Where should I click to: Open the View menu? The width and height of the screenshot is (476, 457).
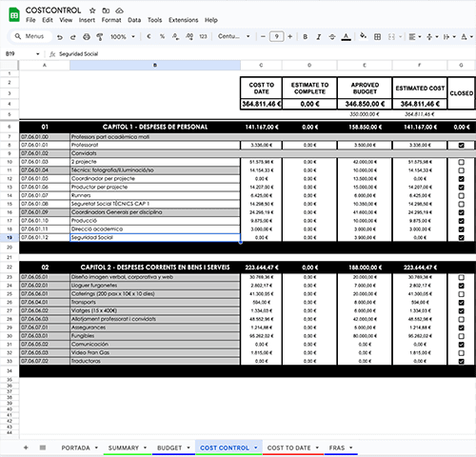coord(66,20)
